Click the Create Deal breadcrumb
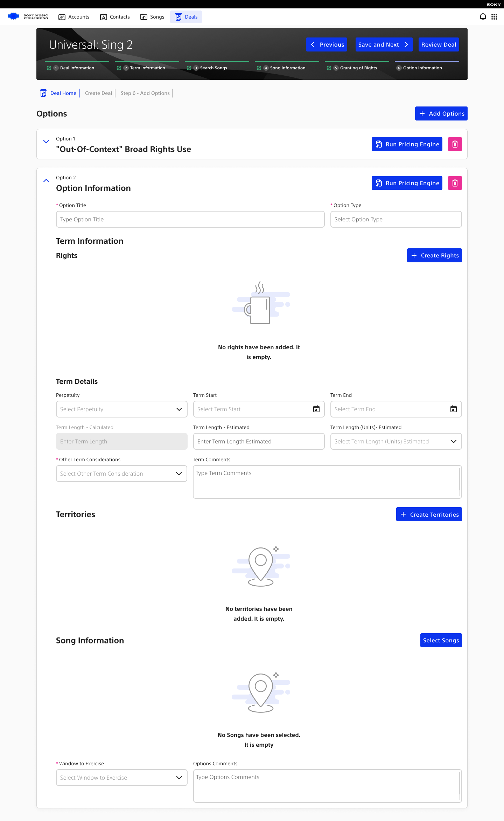This screenshot has height=821, width=504. click(x=98, y=93)
